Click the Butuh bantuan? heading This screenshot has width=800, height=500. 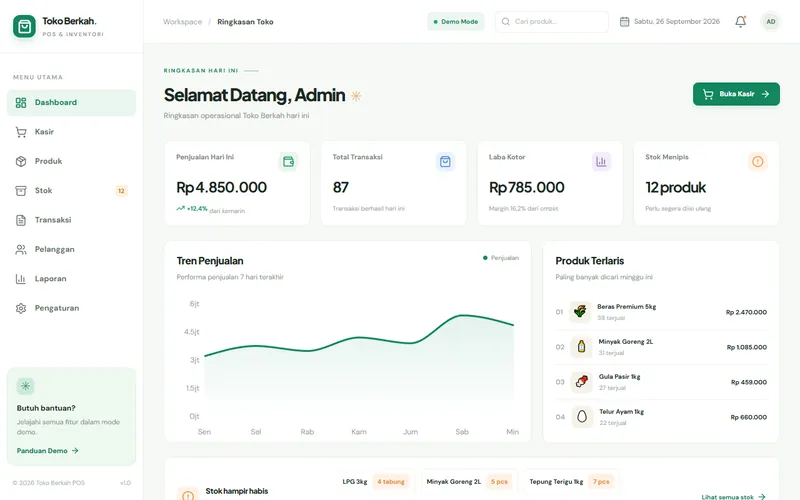[46, 408]
